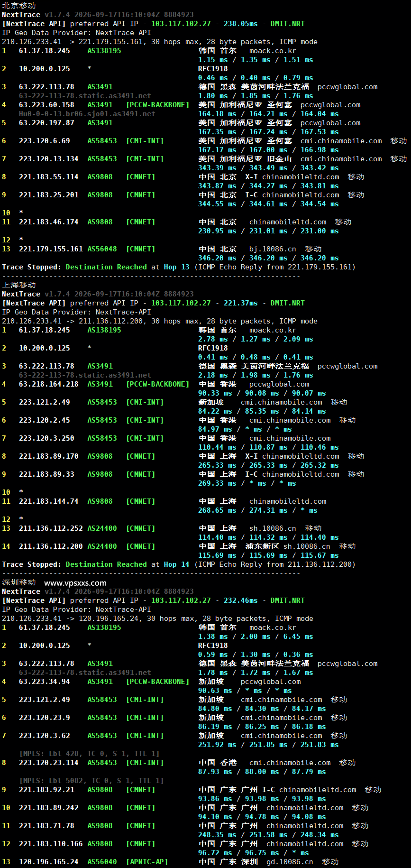The width and height of the screenshot is (411, 868).
Task: Click hop IP address 223.120.2.45
Action: coord(45,420)
